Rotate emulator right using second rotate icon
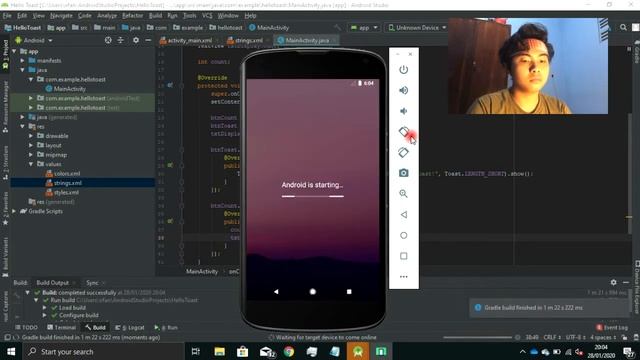 point(403,152)
